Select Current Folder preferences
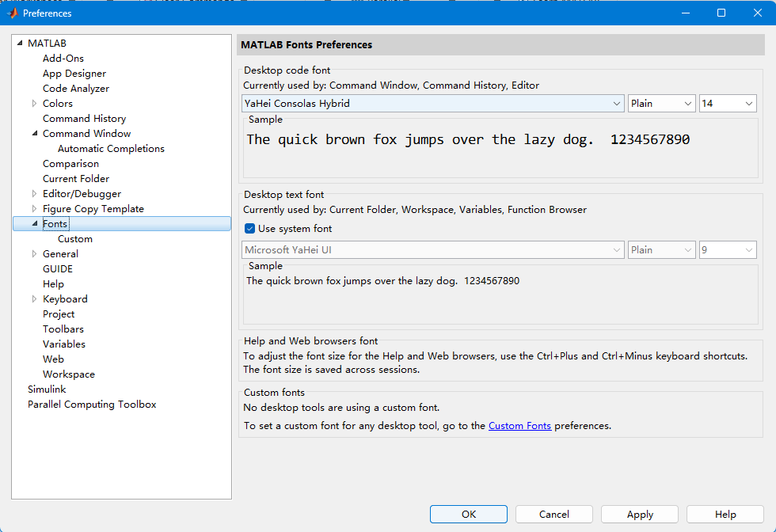The height and width of the screenshot is (532, 776). (76, 179)
